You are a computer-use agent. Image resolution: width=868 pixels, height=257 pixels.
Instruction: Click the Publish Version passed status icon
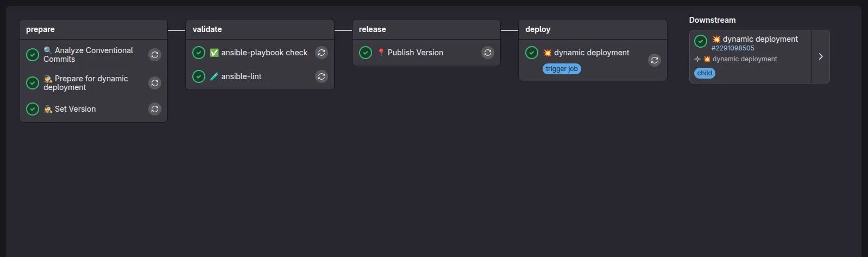coord(366,53)
